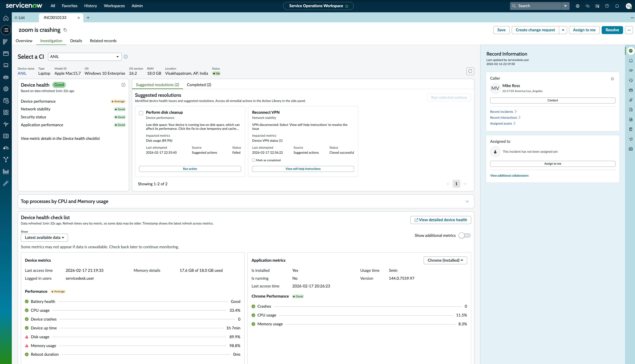Screen dimensions: 635x364
Task: Open the Workspaces menu in header
Action: tap(114, 6)
